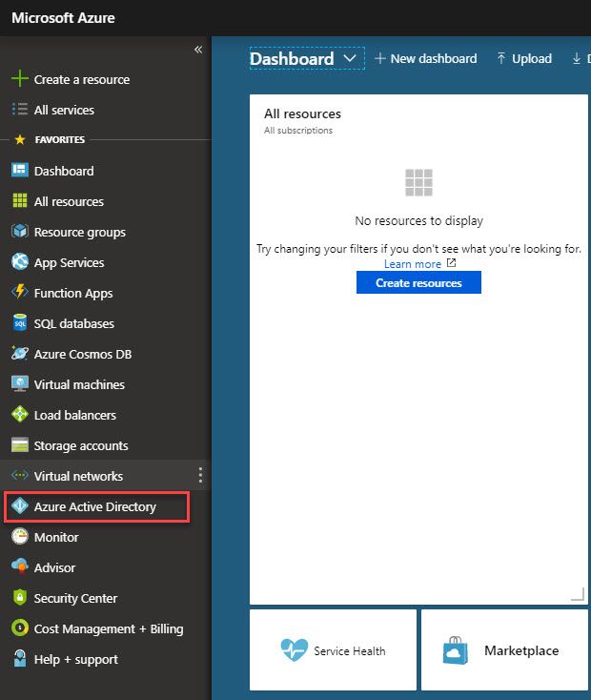Expand the Dashboard selector dropdown chevron

(x=351, y=58)
